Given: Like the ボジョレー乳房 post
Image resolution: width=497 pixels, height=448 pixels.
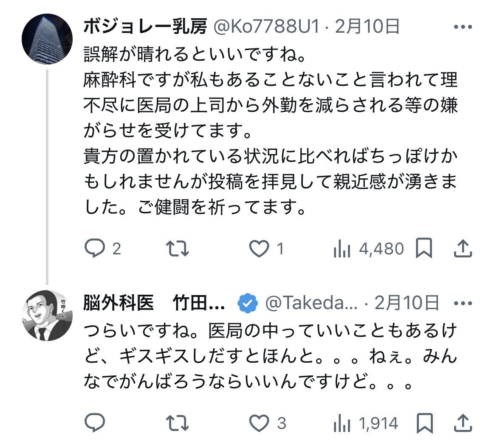Looking at the screenshot, I should coord(259,248).
